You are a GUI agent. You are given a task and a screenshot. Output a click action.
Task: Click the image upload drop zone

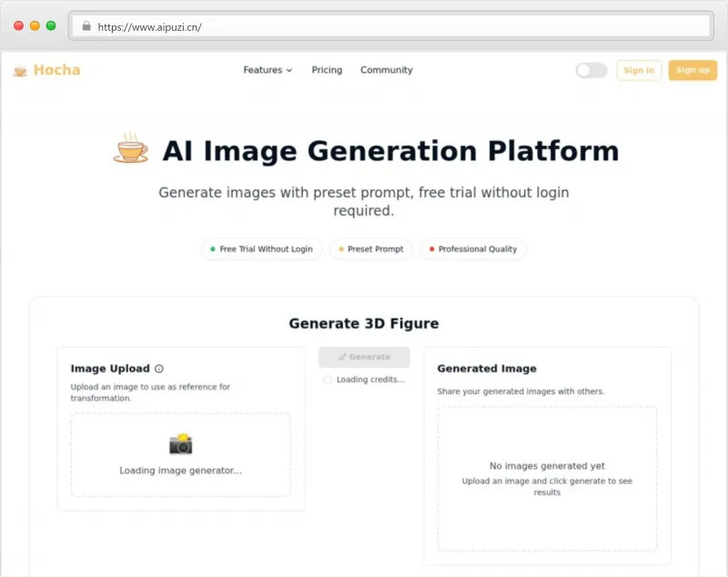click(x=181, y=455)
